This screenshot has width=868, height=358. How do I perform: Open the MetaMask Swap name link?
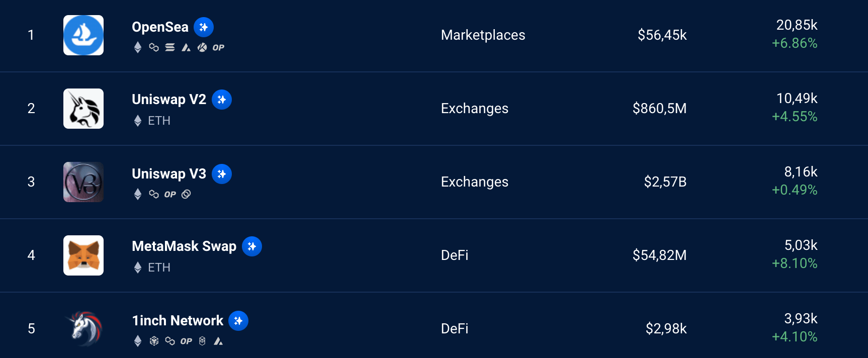click(x=184, y=246)
